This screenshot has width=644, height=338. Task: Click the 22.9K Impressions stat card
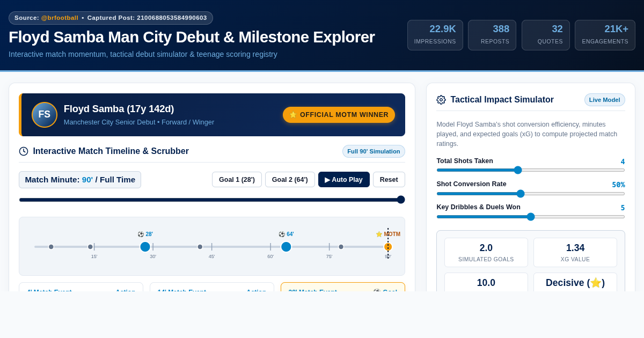pos(435,35)
